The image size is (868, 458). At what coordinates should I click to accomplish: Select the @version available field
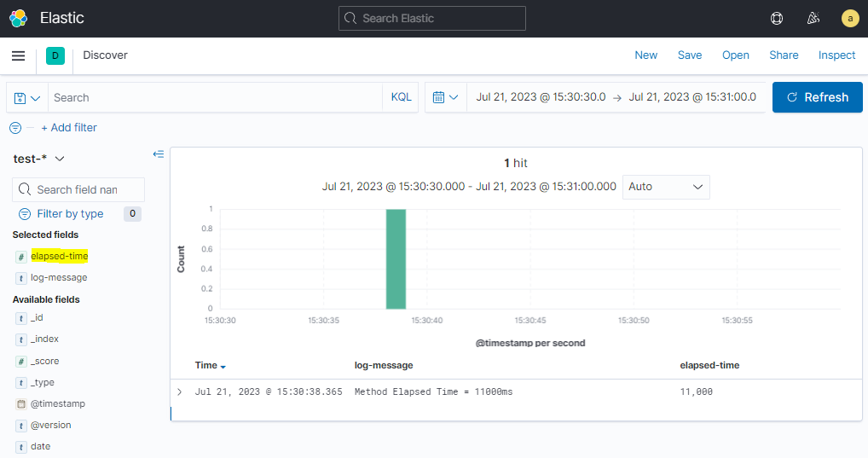[51, 425]
